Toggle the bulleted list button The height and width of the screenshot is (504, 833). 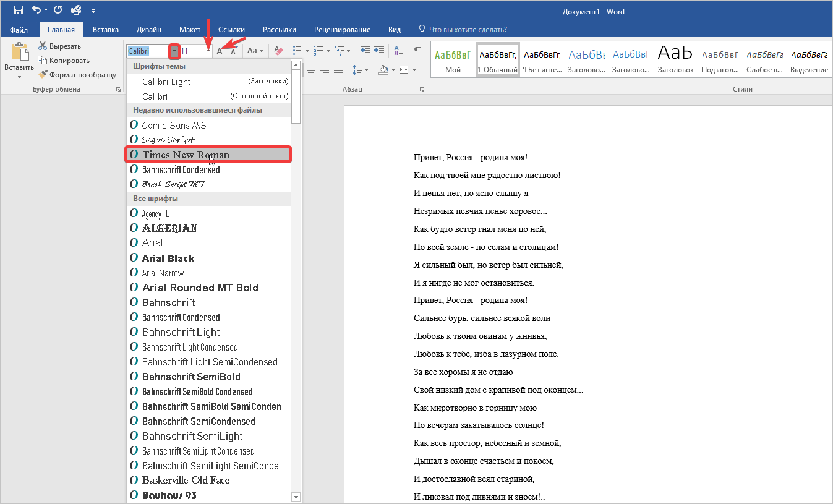point(297,51)
